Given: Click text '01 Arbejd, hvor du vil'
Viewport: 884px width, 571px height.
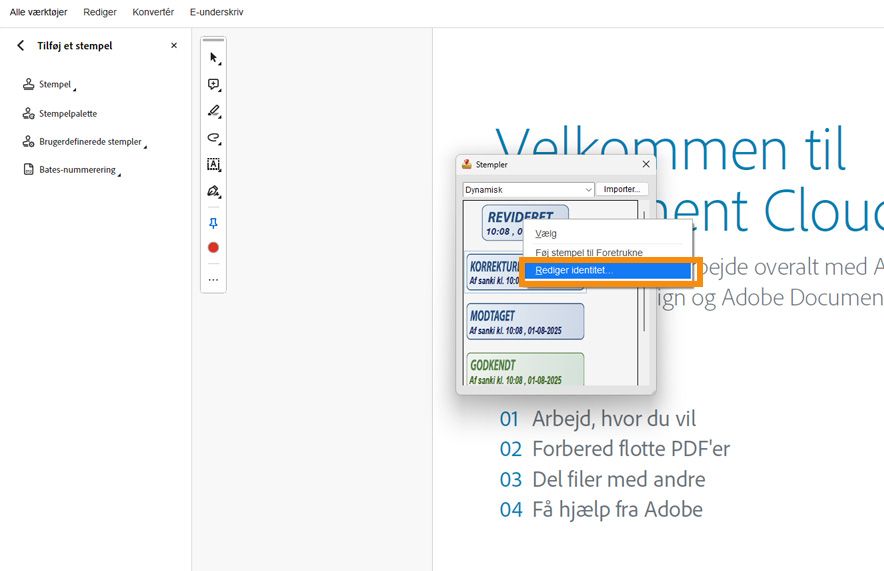Looking at the screenshot, I should [x=598, y=419].
